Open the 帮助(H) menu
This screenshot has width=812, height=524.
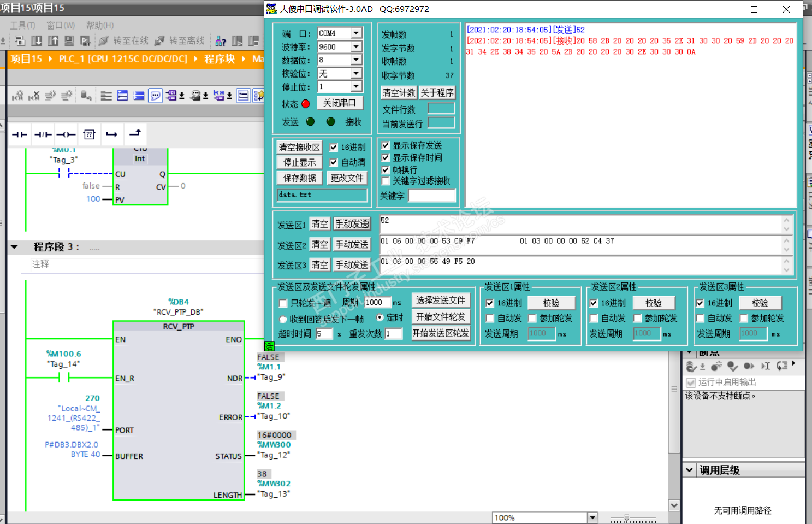coord(100,25)
